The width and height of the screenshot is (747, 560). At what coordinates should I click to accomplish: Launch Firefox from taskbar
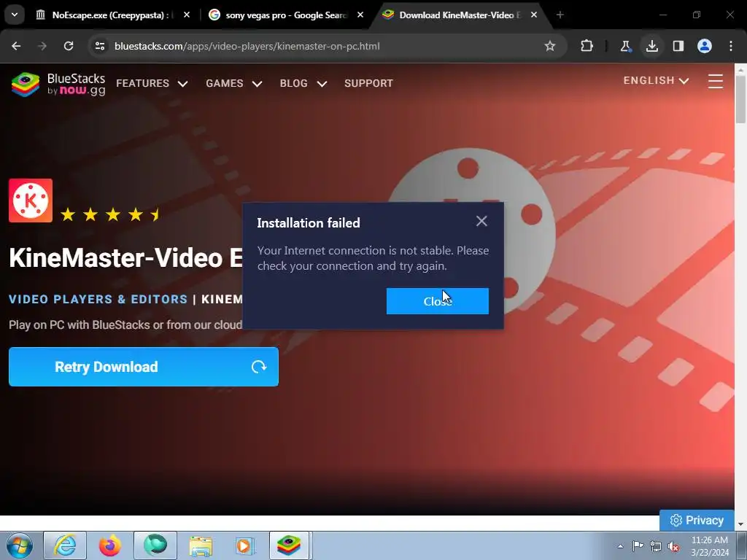[x=110, y=545]
